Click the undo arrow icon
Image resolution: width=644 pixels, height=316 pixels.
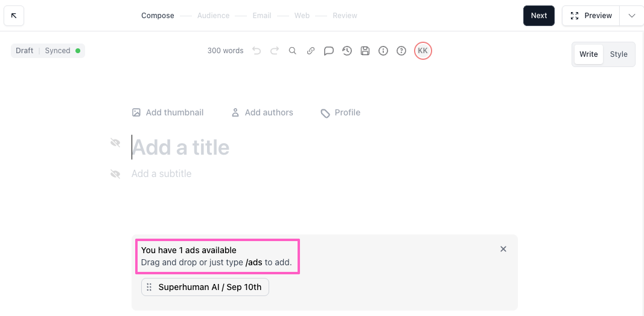pos(257,51)
